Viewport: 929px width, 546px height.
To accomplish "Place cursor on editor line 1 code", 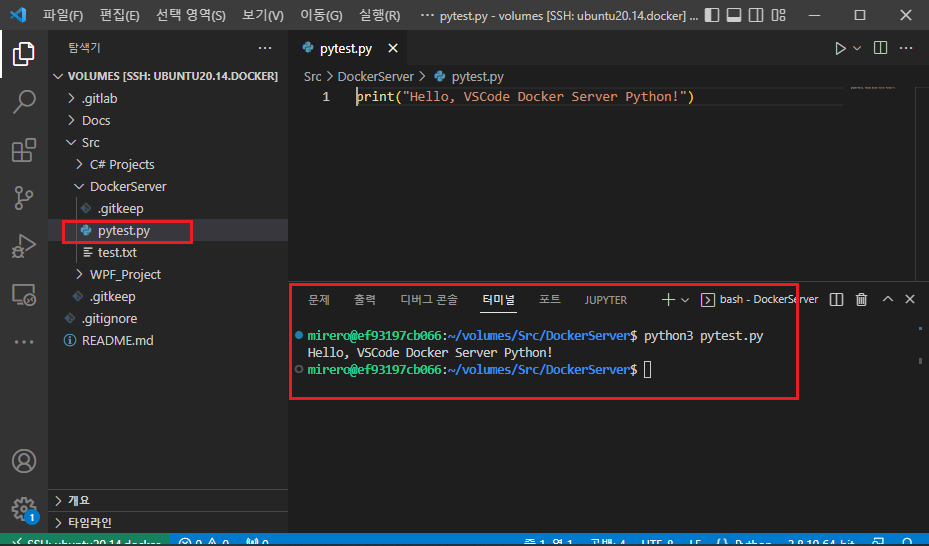I will point(524,97).
